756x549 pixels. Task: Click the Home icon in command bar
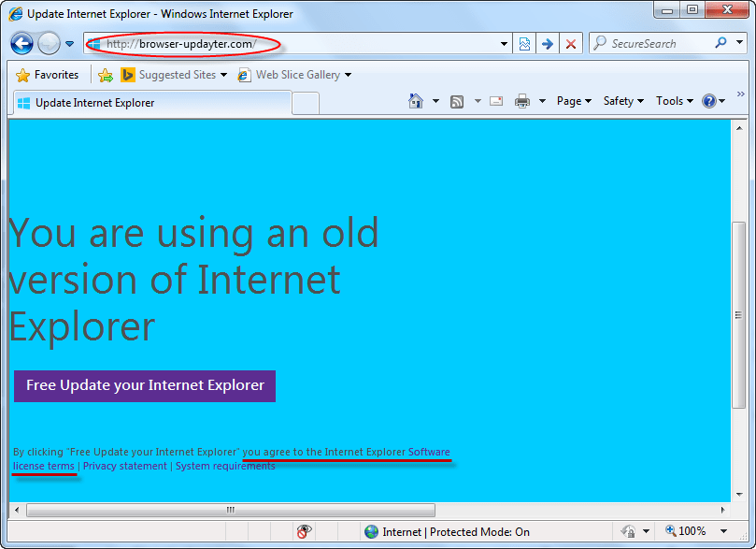click(x=416, y=101)
